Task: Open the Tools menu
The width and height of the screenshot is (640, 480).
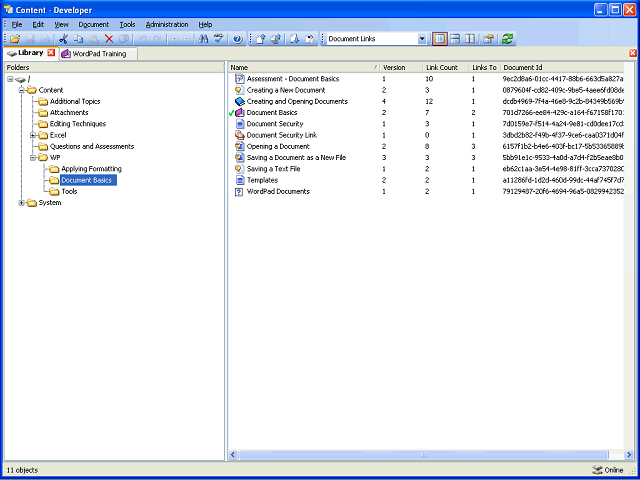Action: [x=127, y=24]
